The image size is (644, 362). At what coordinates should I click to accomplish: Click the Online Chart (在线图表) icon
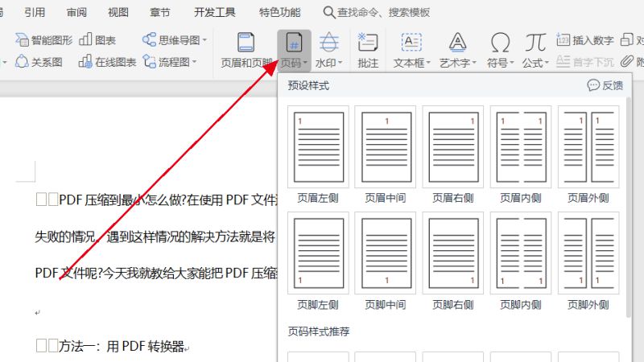click(108, 62)
